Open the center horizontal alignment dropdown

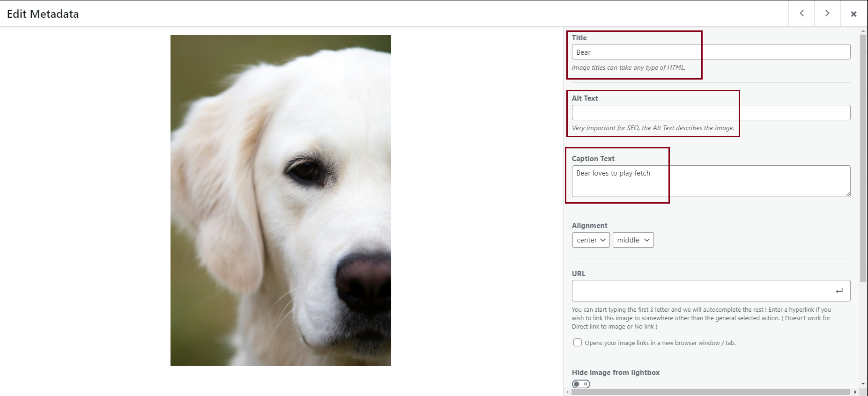pos(591,240)
